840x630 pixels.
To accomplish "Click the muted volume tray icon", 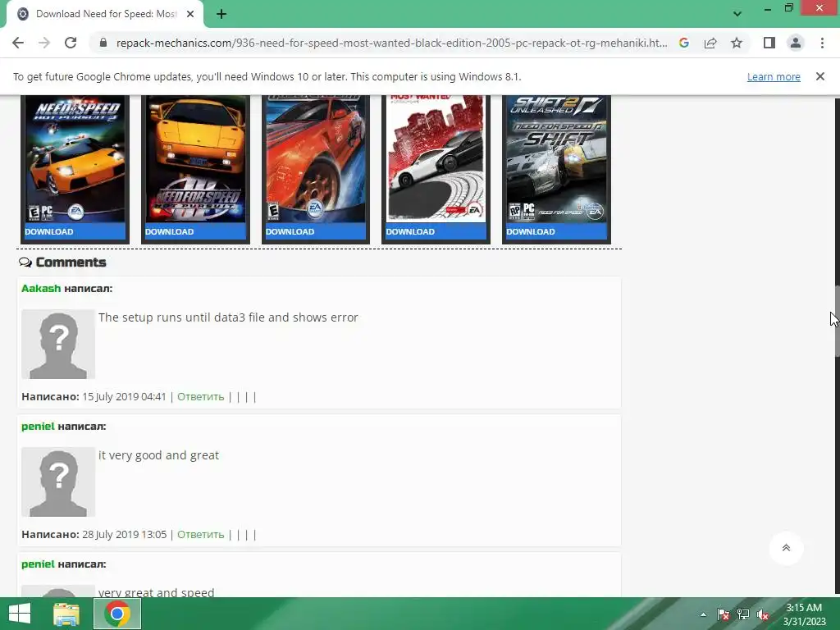I will (763, 614).
